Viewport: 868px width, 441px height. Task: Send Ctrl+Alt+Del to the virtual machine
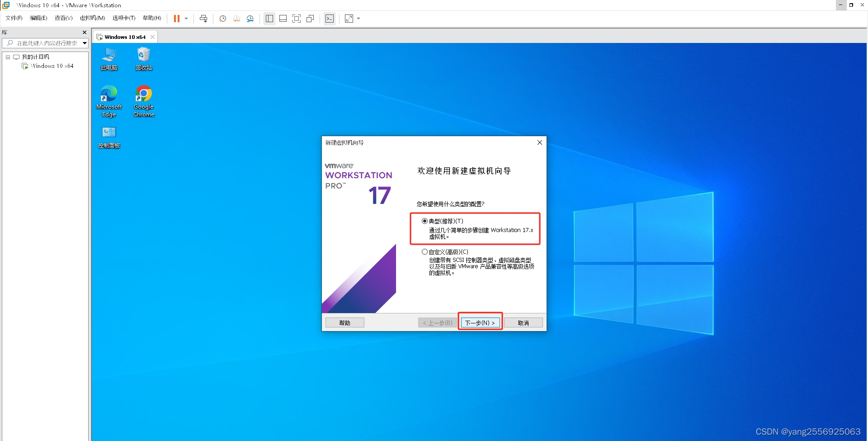click(203, 19)
